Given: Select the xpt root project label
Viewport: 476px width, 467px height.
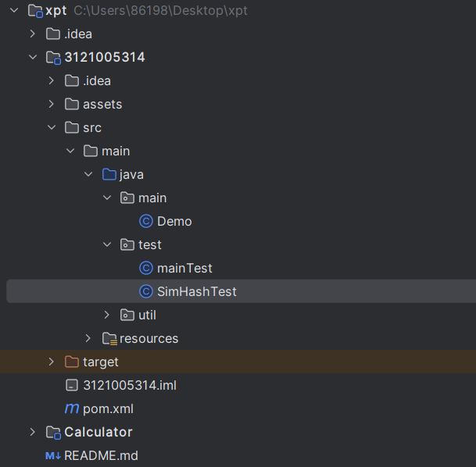Looking at the screenshot, I should 55,11.
